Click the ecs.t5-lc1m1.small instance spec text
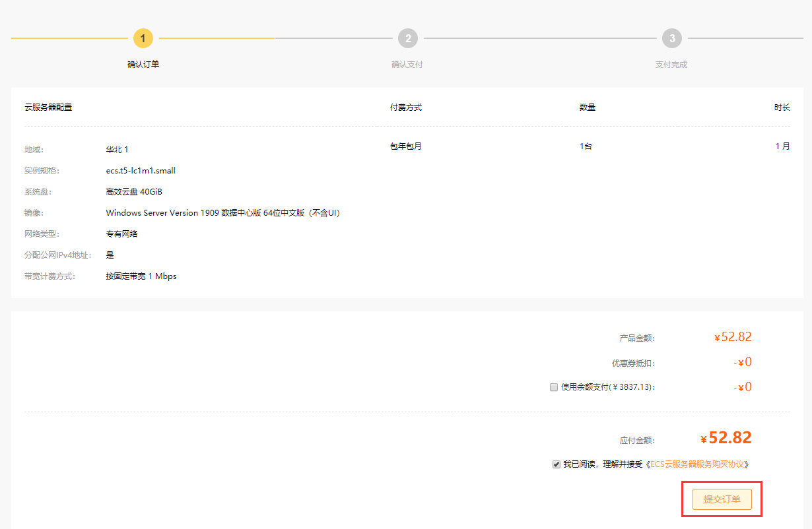 coord(141,171)
